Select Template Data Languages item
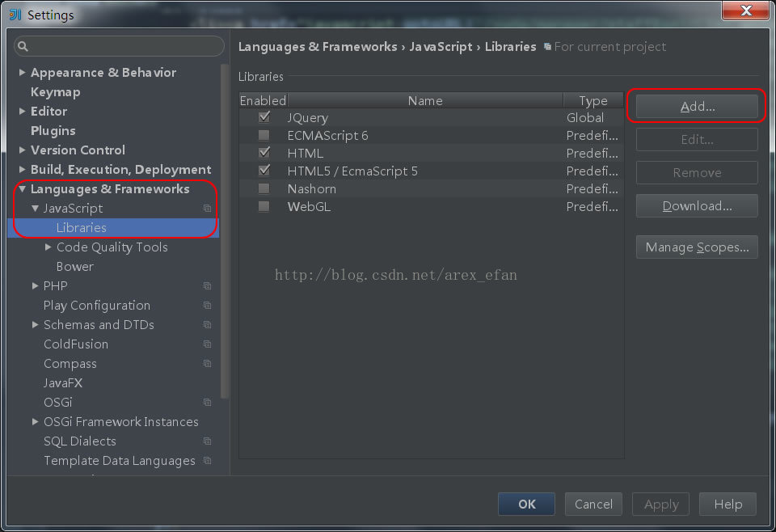This screenshot has height=532, width=776. (120, 461)
